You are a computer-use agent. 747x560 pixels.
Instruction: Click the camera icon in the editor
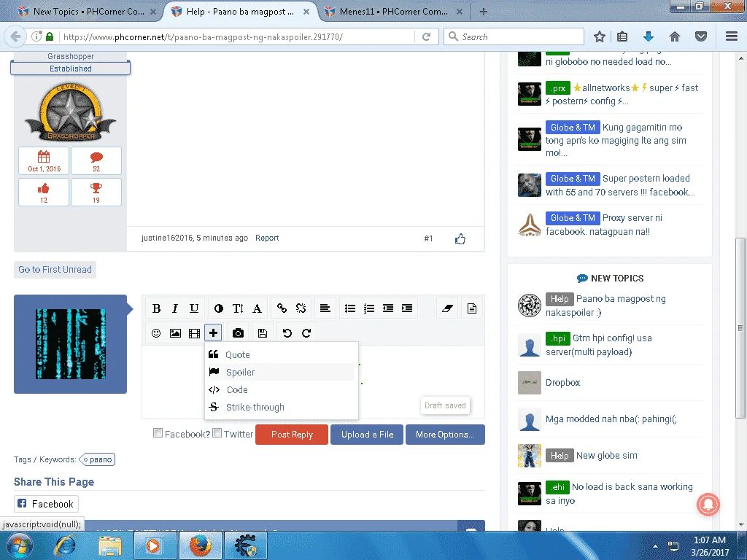pos(238,332)
